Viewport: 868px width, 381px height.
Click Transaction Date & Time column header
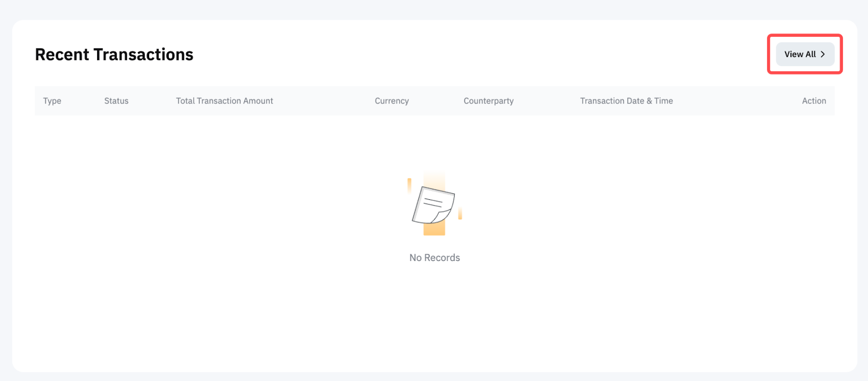click(626, 101)
